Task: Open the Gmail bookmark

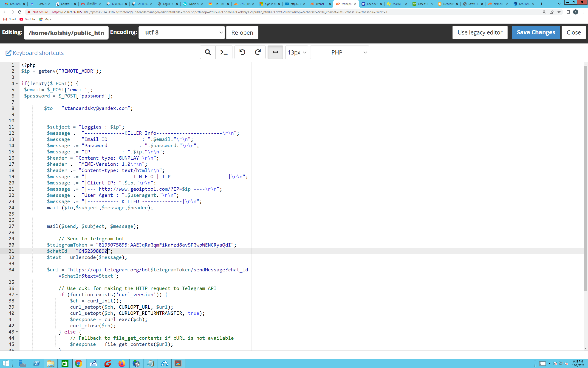Action: pyautogui.click(x=9, y=19)
